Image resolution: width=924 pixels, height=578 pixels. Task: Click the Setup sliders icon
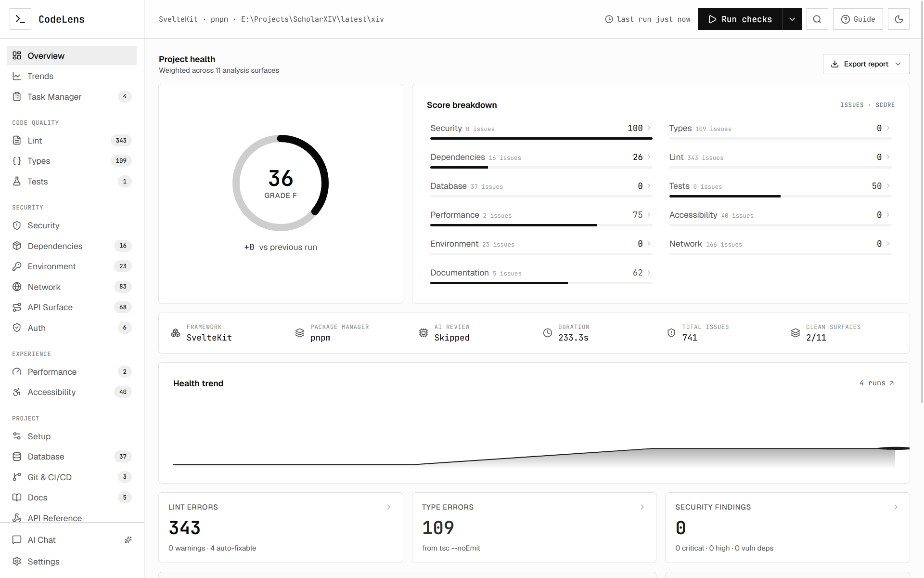point(17,436)
